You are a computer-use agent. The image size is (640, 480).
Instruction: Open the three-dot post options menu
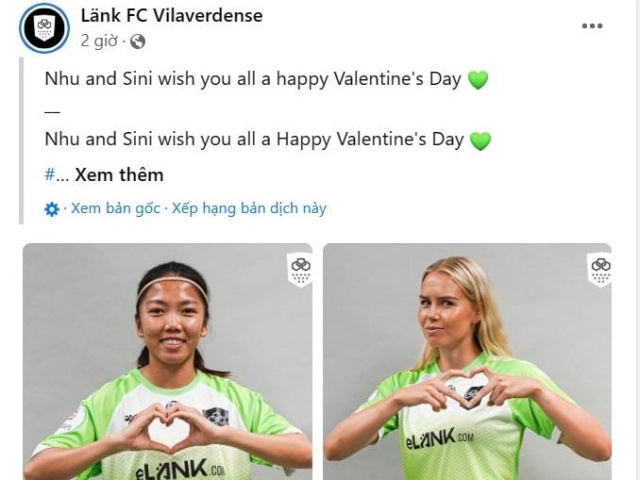pyautogui.click(x=592, y=26)
